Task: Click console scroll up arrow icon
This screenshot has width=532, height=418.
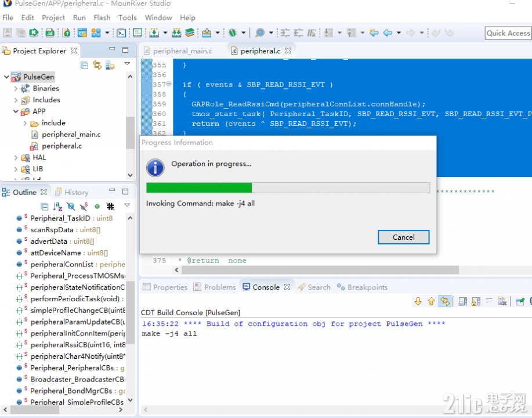Action: pyautogui.click(x=431, y=301)
